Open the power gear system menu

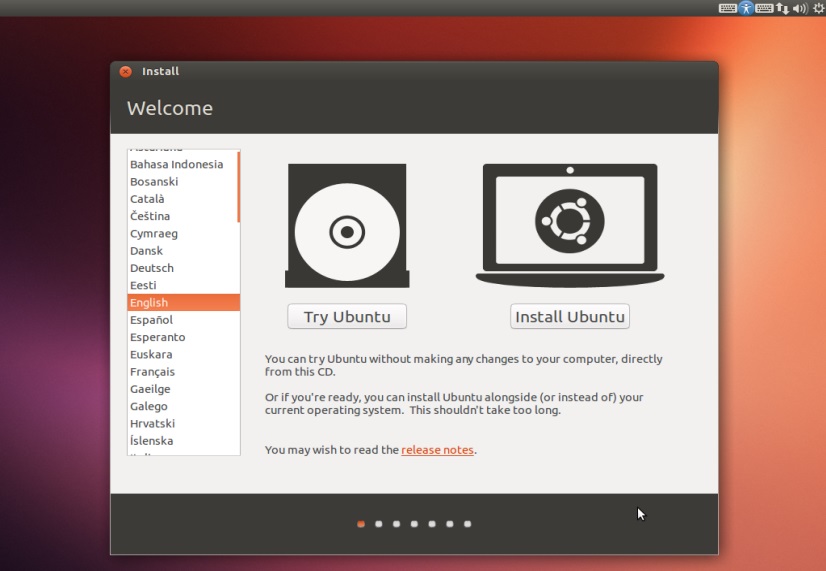(817, 8)
